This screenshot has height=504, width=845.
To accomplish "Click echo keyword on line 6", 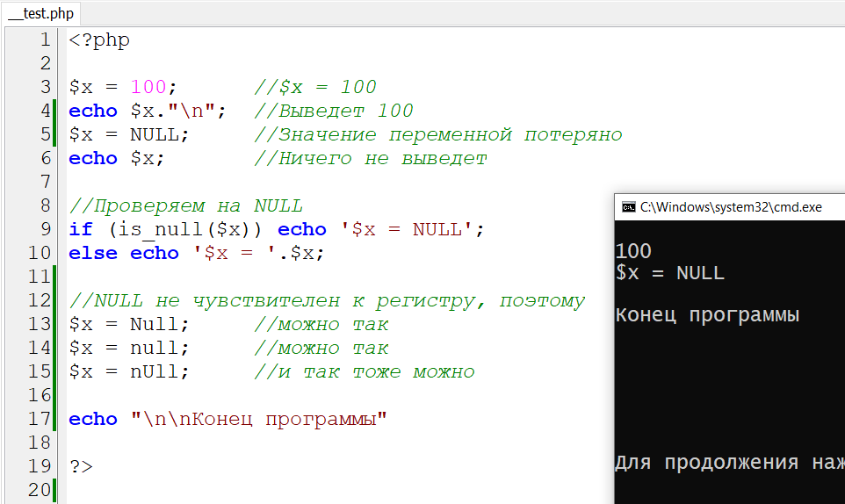I will 93,158.
